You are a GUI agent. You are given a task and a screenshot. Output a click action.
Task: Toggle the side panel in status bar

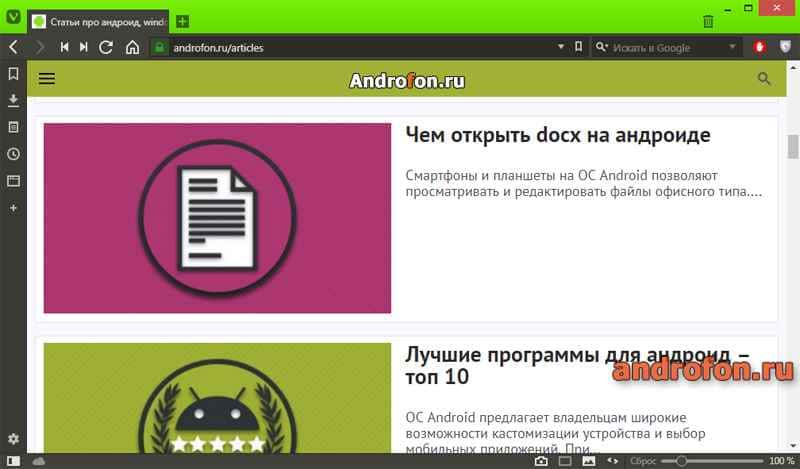pos(13,461)
